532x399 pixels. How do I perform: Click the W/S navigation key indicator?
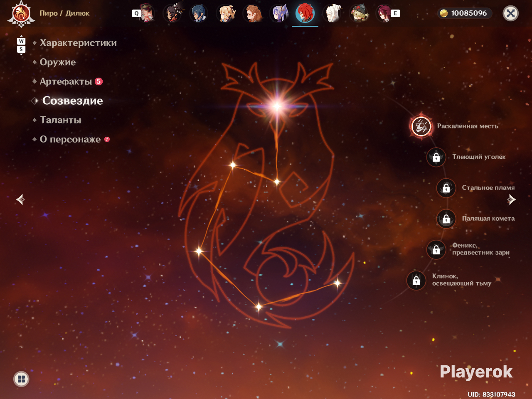coord(21,45)
